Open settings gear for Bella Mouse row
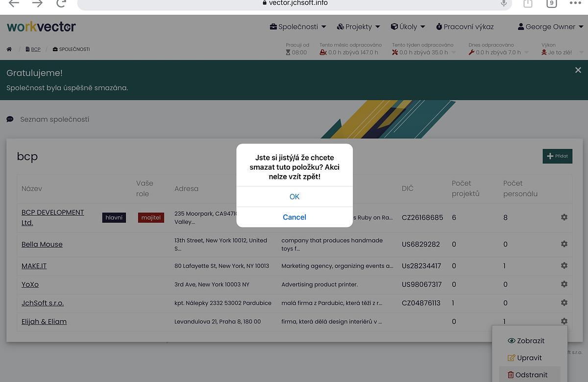 pos(564,244)
